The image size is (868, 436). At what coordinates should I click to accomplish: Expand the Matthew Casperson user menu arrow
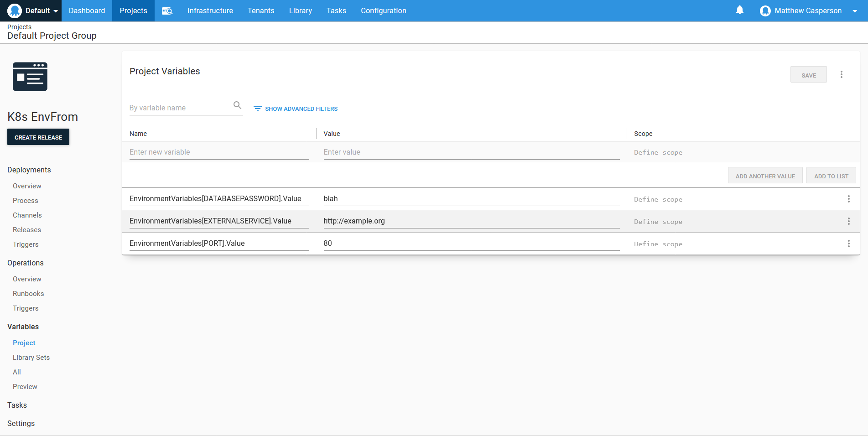(855, 11)
